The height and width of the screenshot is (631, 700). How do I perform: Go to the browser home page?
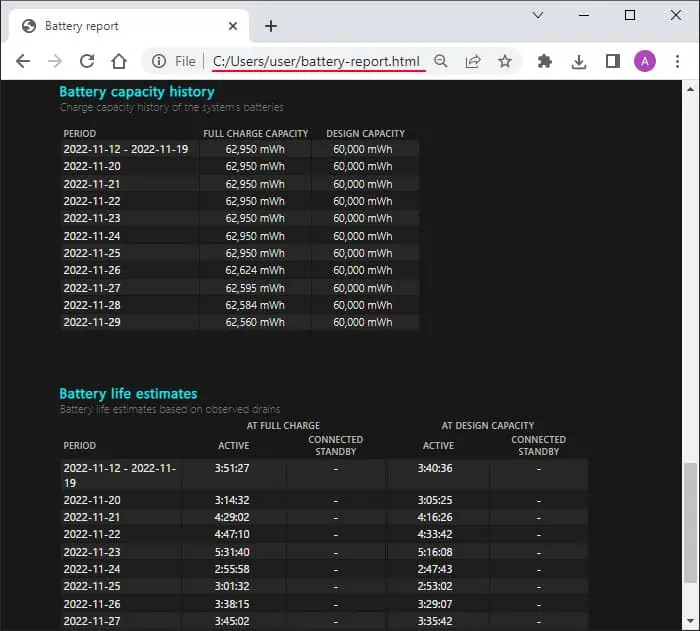119,61
